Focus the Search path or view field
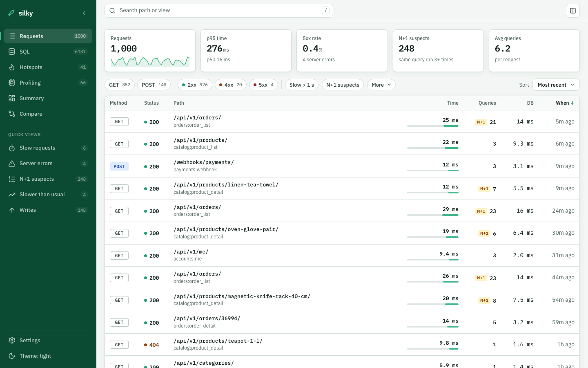 (219, 11)
